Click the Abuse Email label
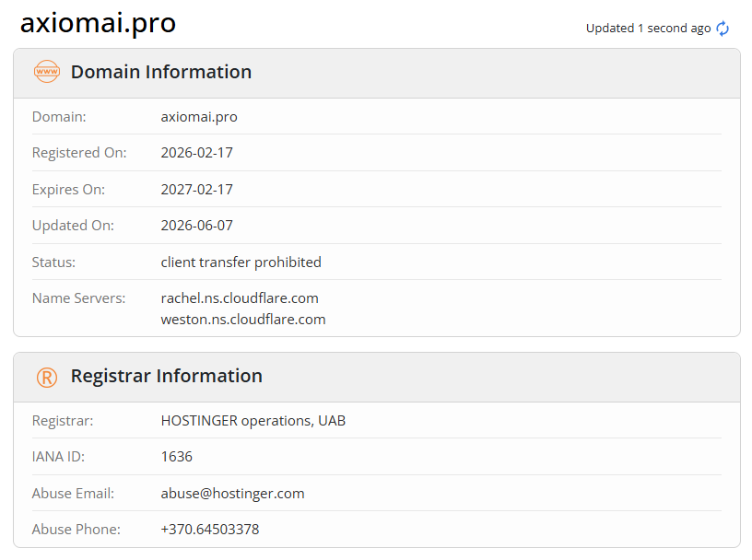Viewport: 752px width, 560px height. coord(73,494)
